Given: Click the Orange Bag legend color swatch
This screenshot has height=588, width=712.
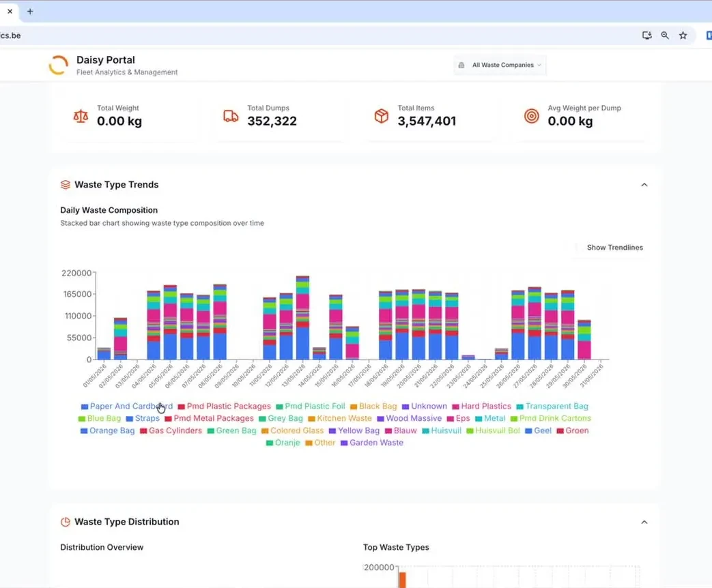Looking at the screenshot, I should 84,430.
